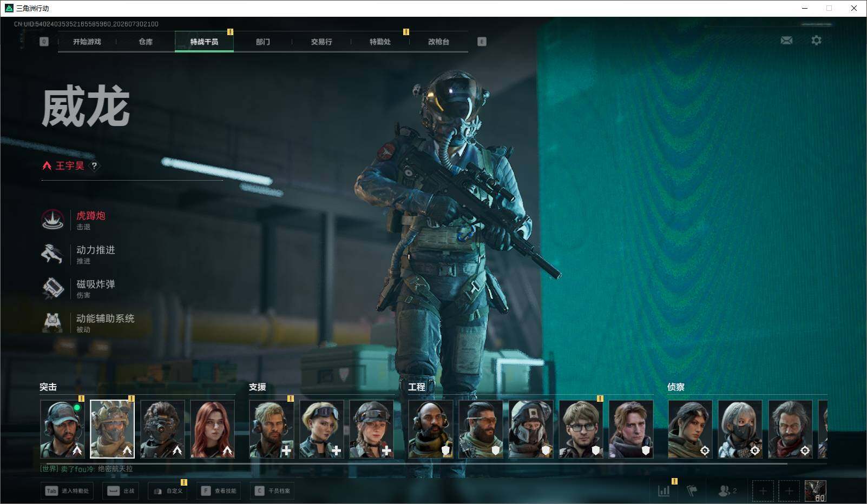Open the 干员档案 button

[x=272, y=491]
